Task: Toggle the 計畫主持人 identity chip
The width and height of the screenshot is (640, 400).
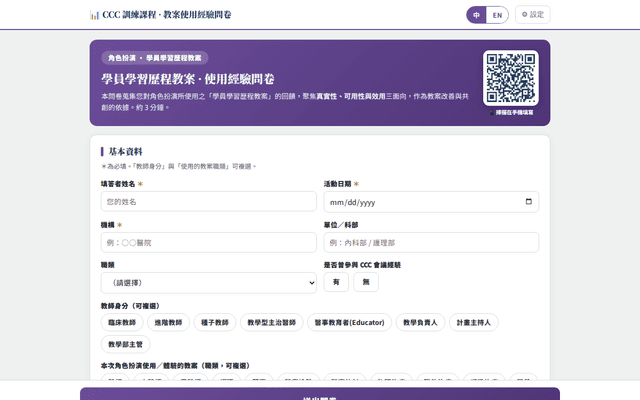Action: point(473,322)
